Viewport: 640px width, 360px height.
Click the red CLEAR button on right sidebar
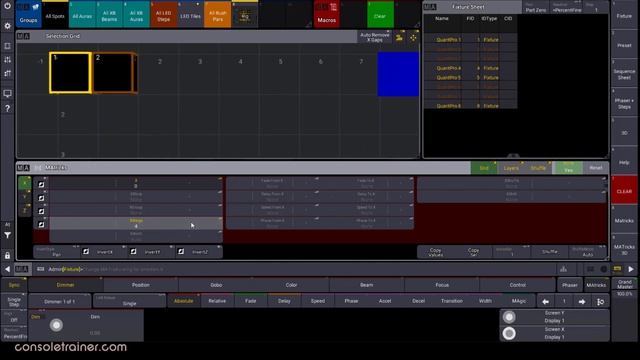(624, 191)
